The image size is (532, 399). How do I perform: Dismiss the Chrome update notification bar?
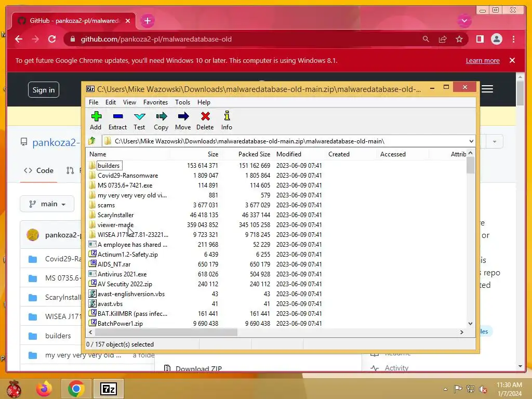(512, 60)
